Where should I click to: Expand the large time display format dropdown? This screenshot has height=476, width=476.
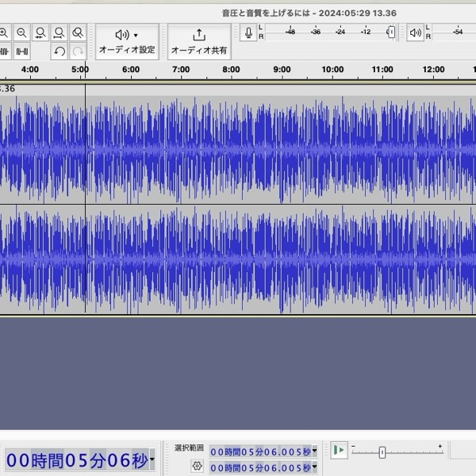[x=152, y=460]
